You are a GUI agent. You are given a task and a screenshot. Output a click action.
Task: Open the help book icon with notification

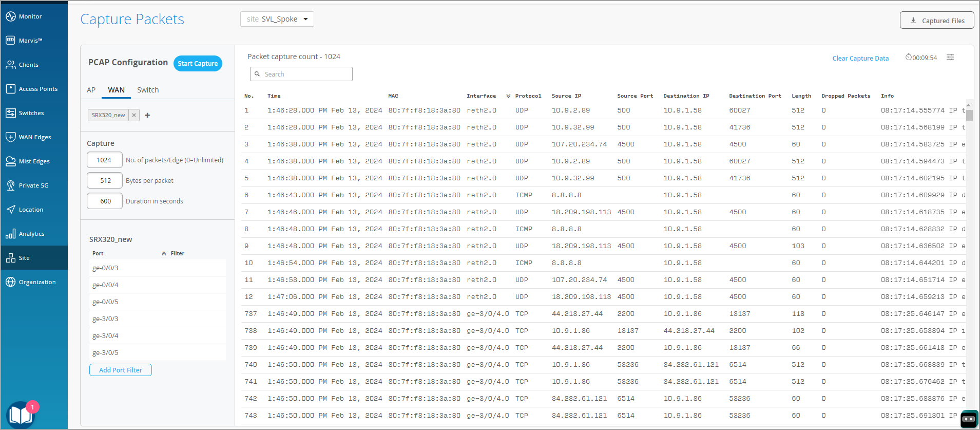click(x=21, y=415)
